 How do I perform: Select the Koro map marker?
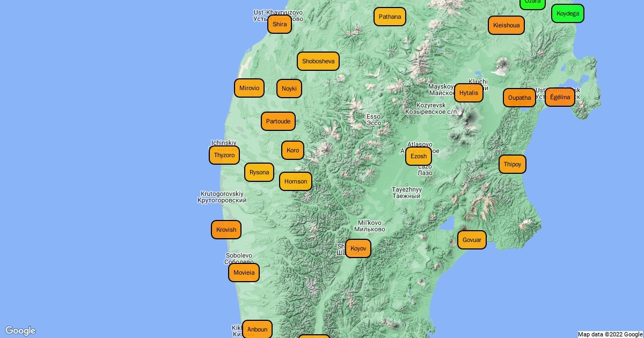click(292, 150)
